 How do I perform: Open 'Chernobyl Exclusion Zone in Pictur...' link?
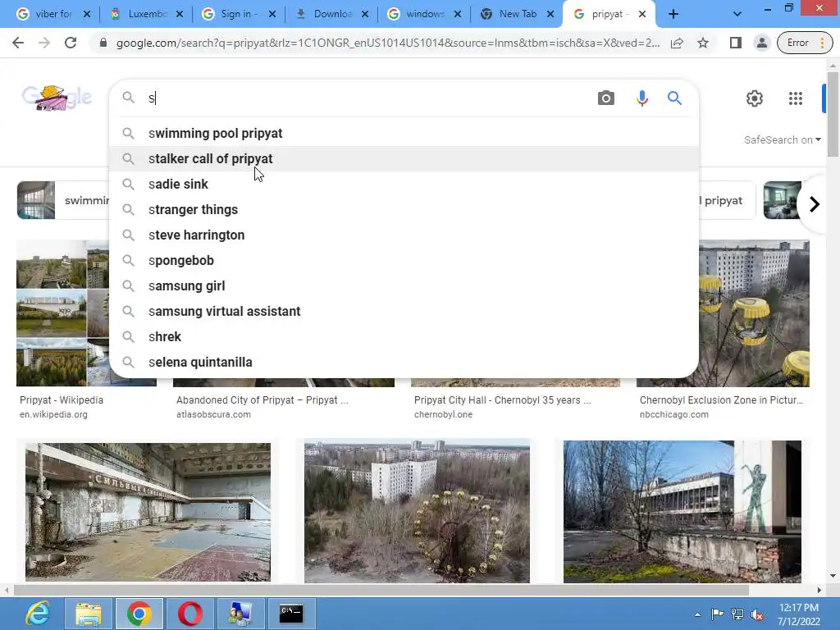[x=721, y=400]
